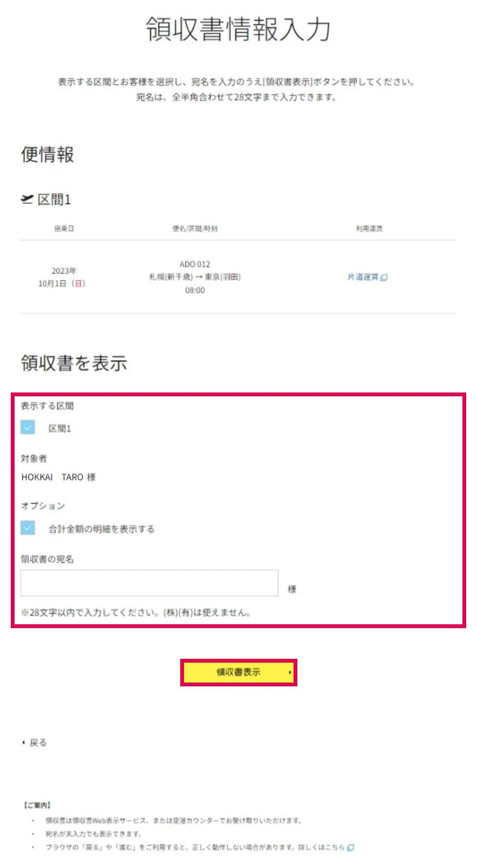Click the 08:00 departure time

(195, 290)
